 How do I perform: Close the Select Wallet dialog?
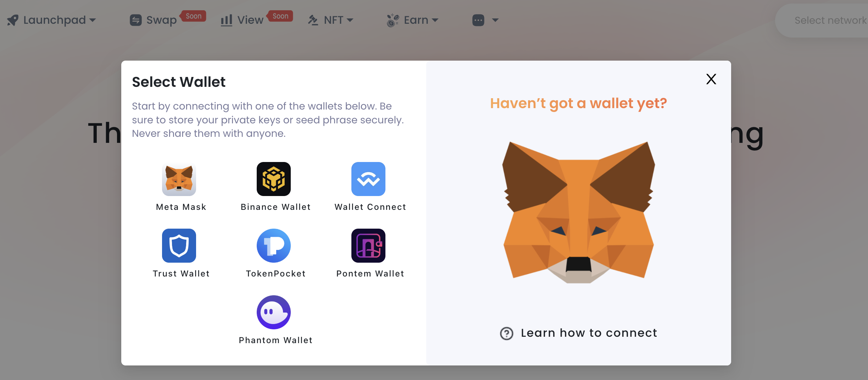coord(711,79)
